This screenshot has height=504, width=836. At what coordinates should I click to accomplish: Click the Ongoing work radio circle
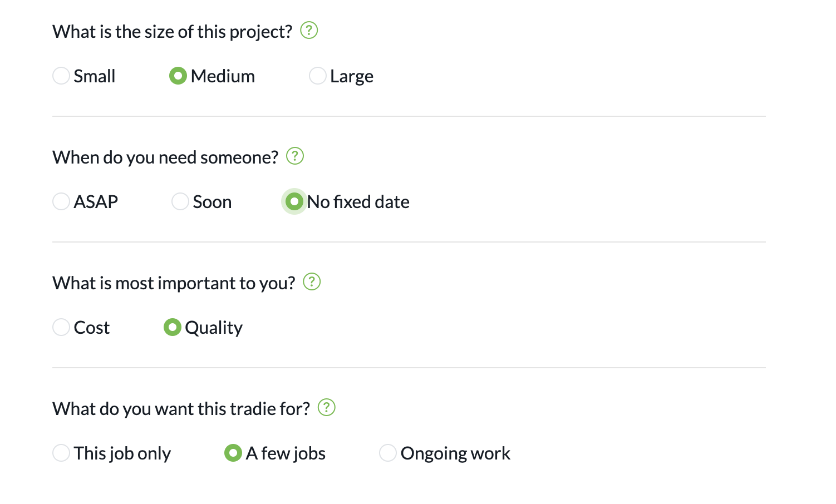[x=388, y=453]
